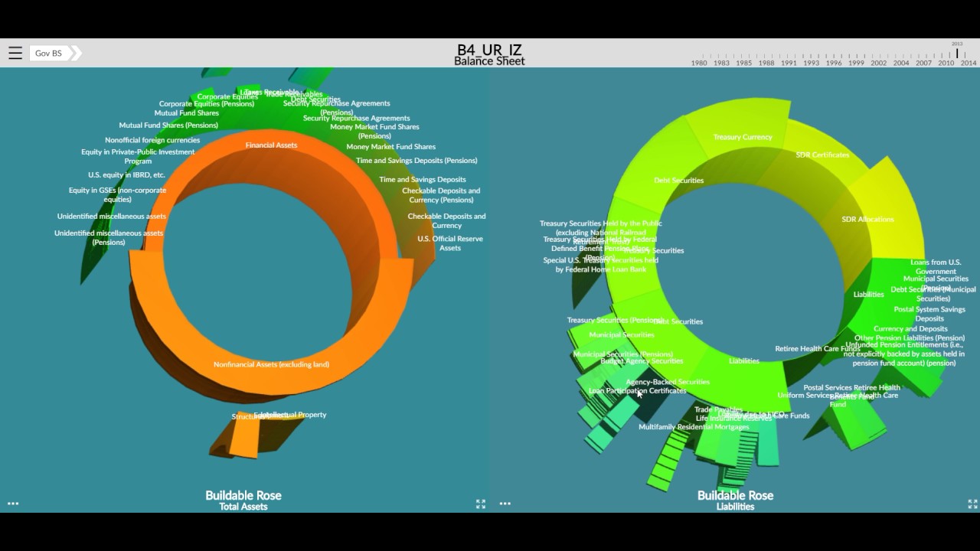Viewport: 980px width, 551px height.
Task: Select Nonfinancial Assets (excluding land) label
Action: point(271,364)
